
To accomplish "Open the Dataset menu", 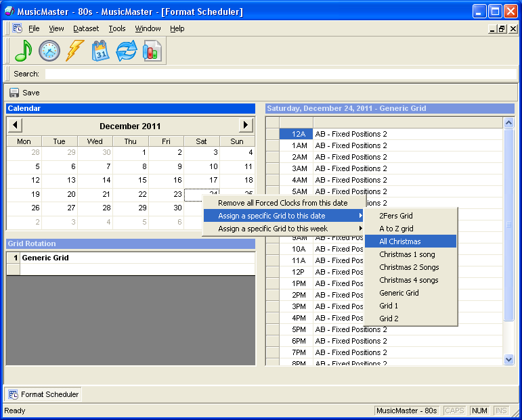I will [x=86, y=28].
